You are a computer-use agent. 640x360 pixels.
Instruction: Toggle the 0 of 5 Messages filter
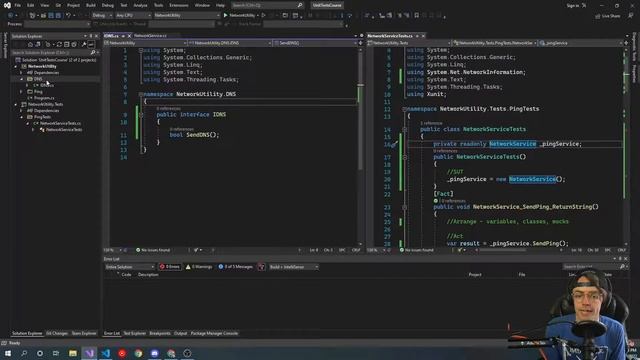pyautogui.click(x=236, y=267)
